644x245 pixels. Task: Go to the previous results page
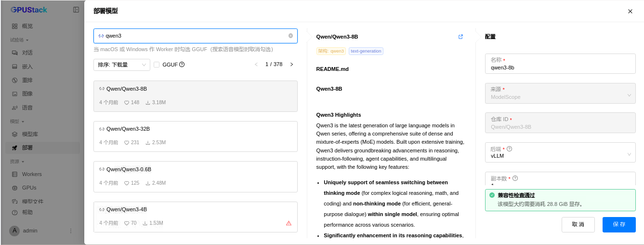(x=256, y=65)
